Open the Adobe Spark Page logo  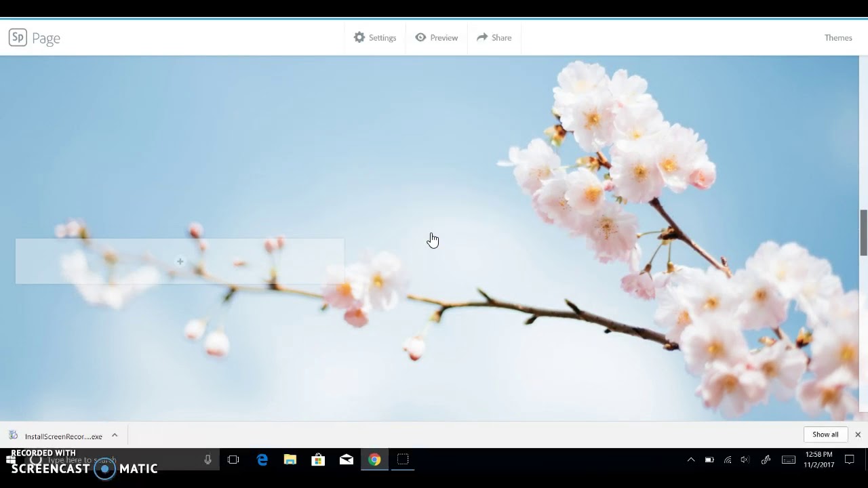point(35,38)
